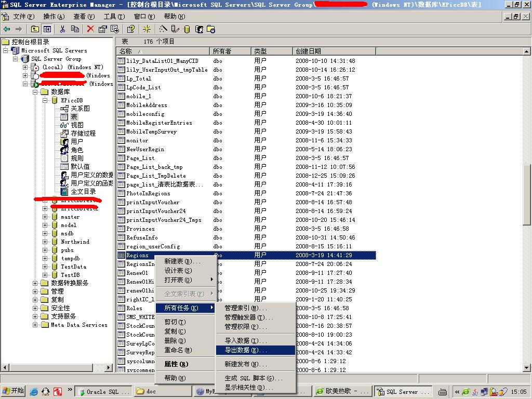The width and height of the screenshot is (532, 399).
Task: Switch to Oracle SQL taskbar button
Action: pyautogui.click(x=103, y=392)
